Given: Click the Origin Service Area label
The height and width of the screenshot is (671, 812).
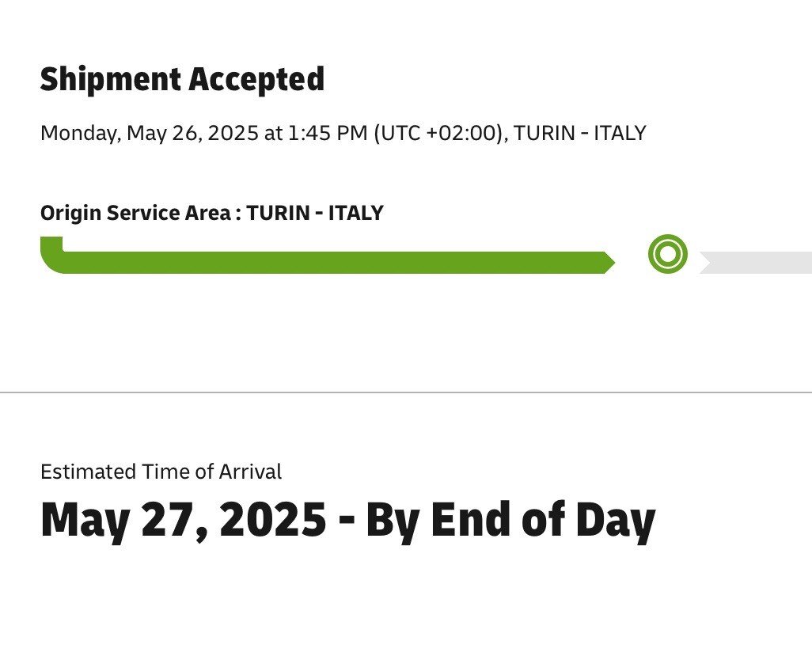Looking at the screenshot, I should click(x=136, y=213).
